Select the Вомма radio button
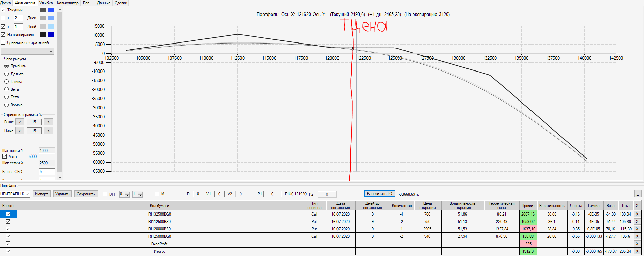This screenshot has height=256, width=644. 6,105
